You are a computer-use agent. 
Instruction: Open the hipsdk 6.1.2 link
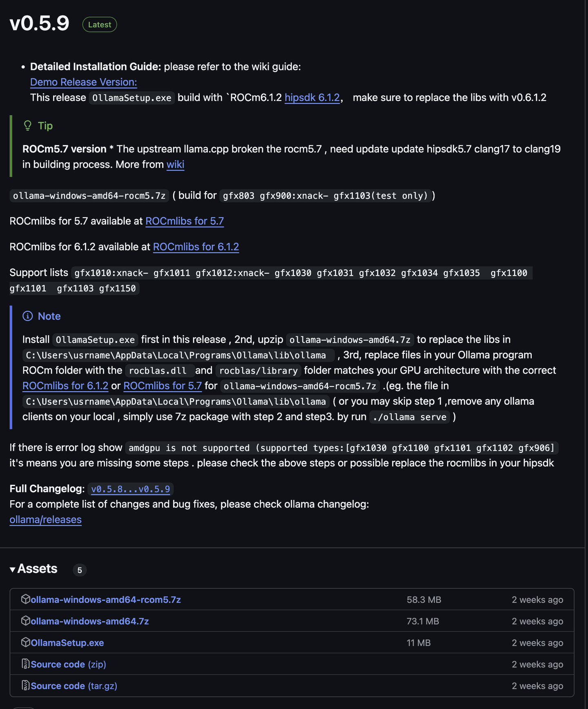point(312,98)
